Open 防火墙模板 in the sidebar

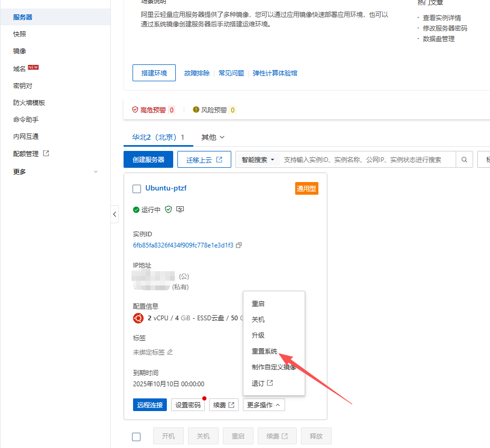click(x=29, y=103)
